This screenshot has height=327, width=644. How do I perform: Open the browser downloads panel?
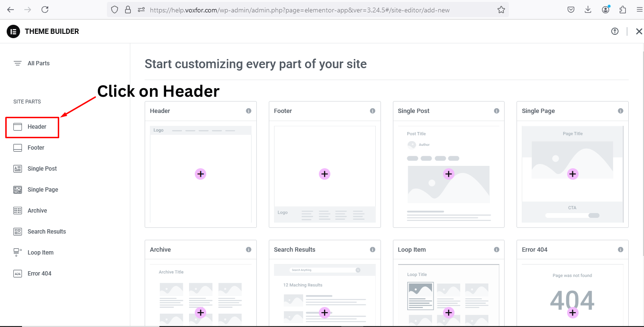[x=588, y=9]
